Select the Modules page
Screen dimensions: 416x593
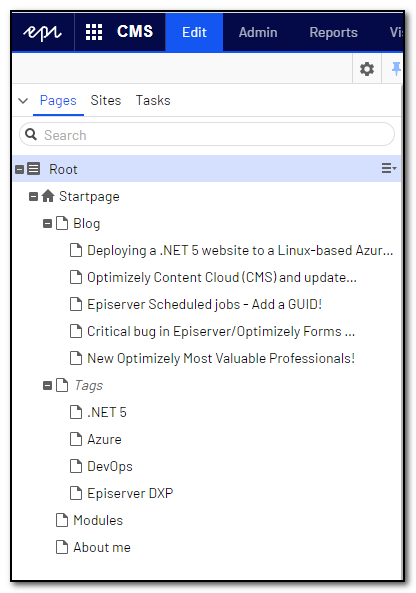[x=98, y=520]
